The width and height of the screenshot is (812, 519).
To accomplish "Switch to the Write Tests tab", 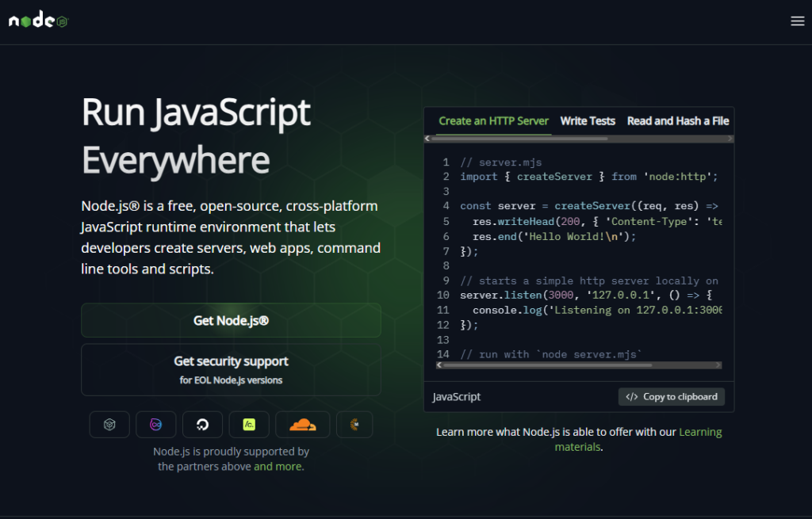I will click(588, 121).
